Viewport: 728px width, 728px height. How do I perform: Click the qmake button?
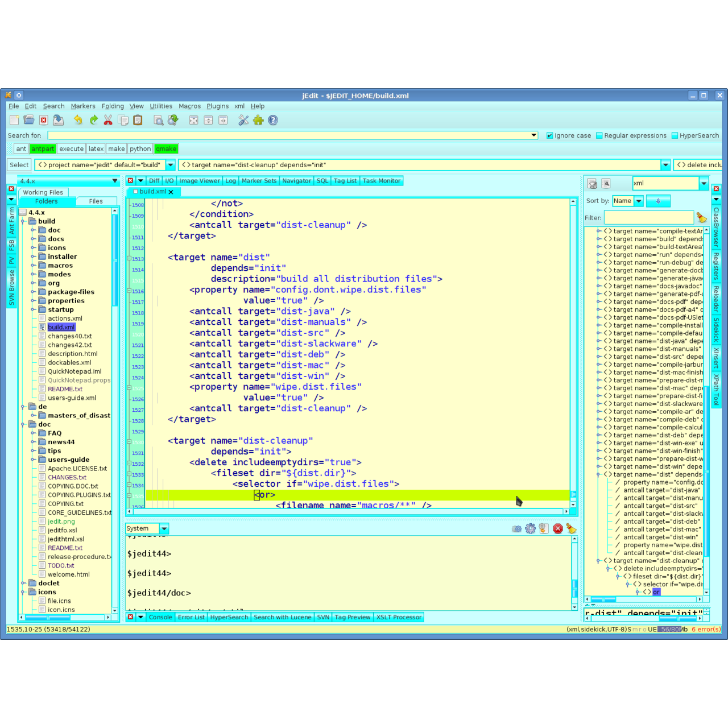pos(166,149)
